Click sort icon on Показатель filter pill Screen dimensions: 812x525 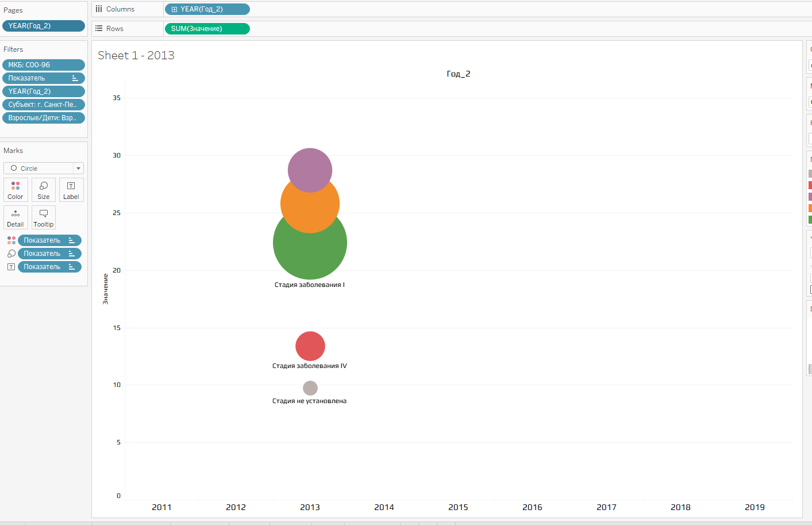75,78
